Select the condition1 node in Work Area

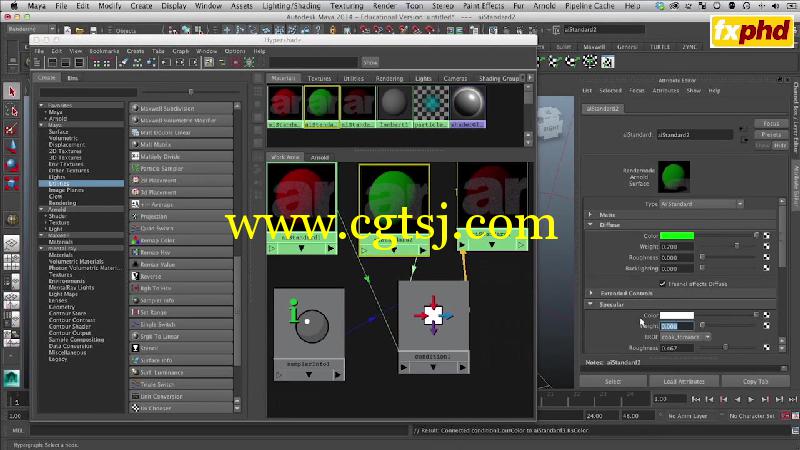(x=433, y=327)
